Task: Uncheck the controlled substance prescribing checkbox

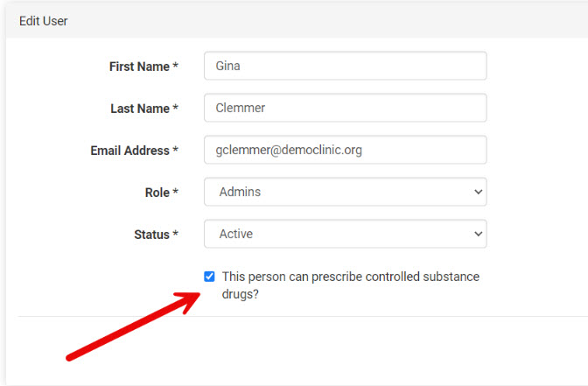Action: coord(209,277)
